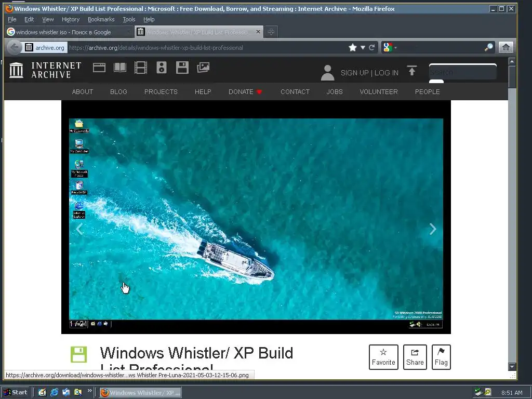Open the ABOUT page link

click(83, 91)
